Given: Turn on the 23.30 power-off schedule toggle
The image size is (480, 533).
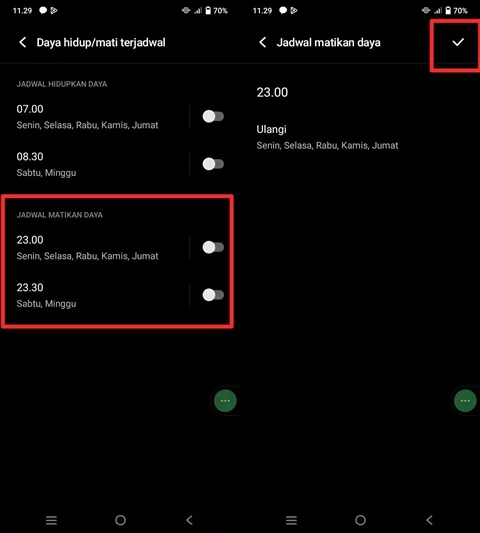Looking at the screenshot, I should coord(213,295).
